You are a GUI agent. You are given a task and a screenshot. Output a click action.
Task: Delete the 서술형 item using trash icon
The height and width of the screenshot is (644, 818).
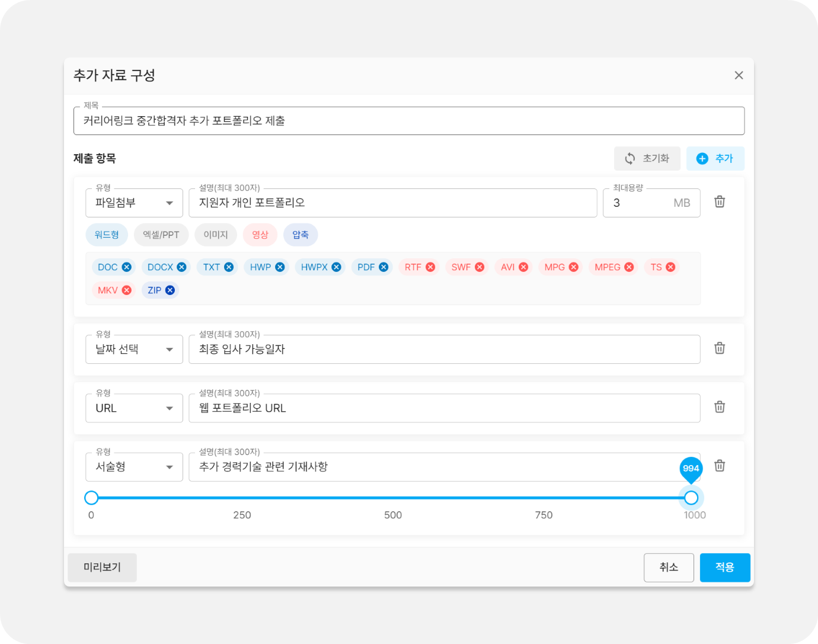(x=720, y=466)
